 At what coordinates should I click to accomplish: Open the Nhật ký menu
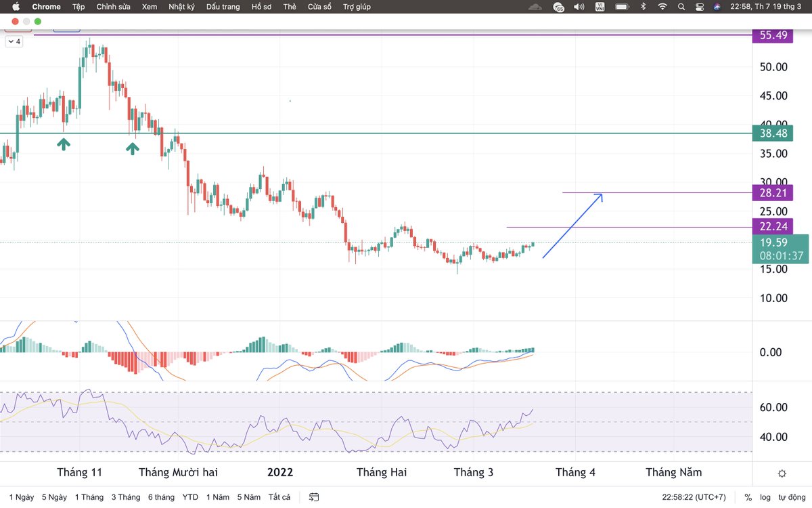point(181,7)
